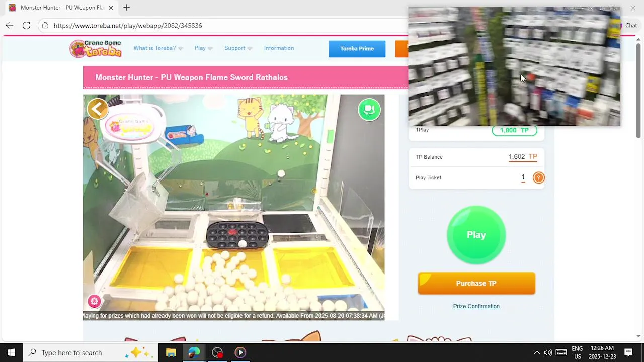Click the 1,800 TP play cost pill
This screenshot has height=362, width=644.
pyautogui.click(x=514, y=130)
